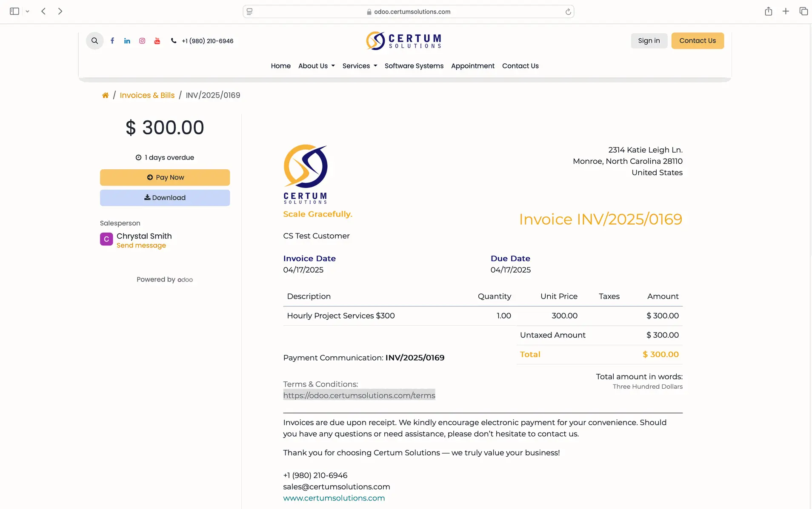Image resolution: width=812 pixels, height=509 pixels.
Task: Click the Description column header
Action: pyautogui.click(x=309, y=296)
